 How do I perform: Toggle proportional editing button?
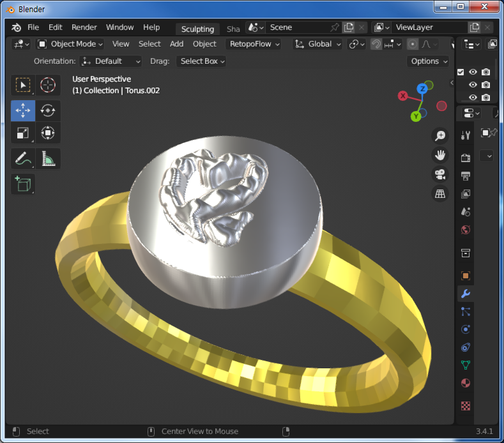point(413,44)
